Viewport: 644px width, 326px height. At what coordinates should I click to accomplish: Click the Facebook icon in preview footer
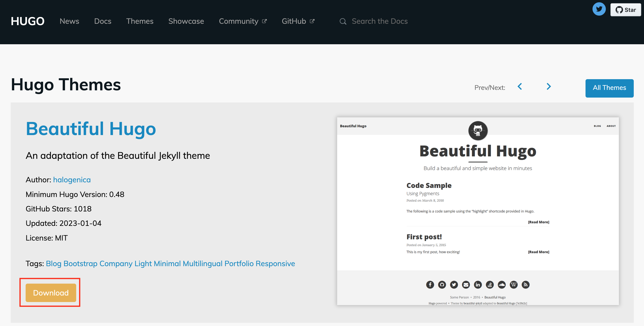click(x=430, y=285)
